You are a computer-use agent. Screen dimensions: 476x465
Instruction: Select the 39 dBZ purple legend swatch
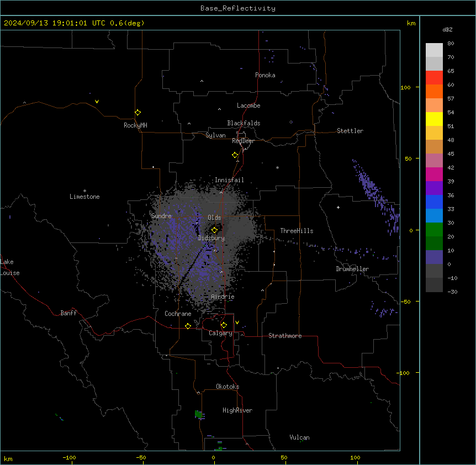(434, 188)
